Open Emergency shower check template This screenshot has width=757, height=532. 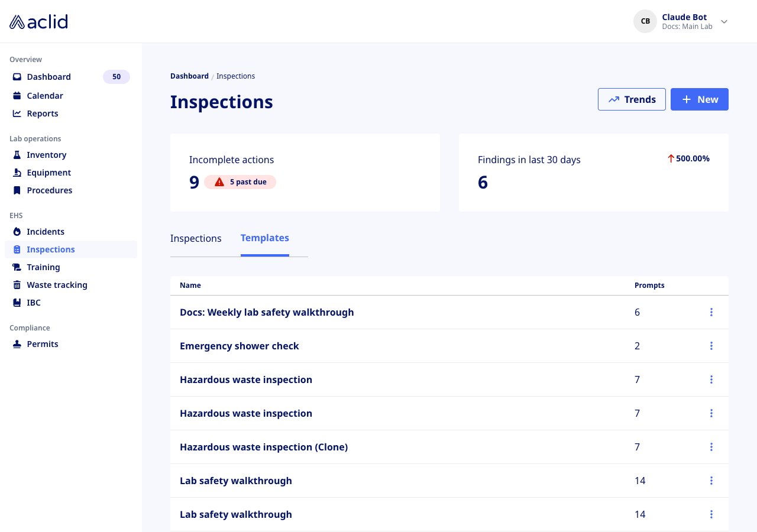240,346
